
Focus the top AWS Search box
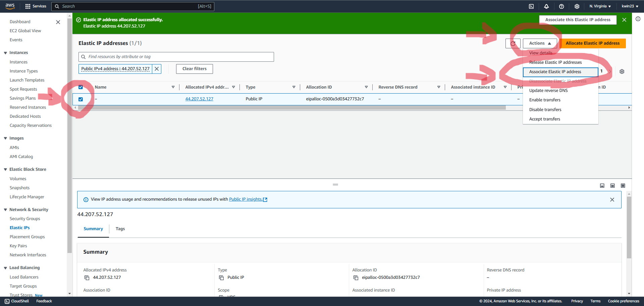pyautogui.click(x=133, y=6)
